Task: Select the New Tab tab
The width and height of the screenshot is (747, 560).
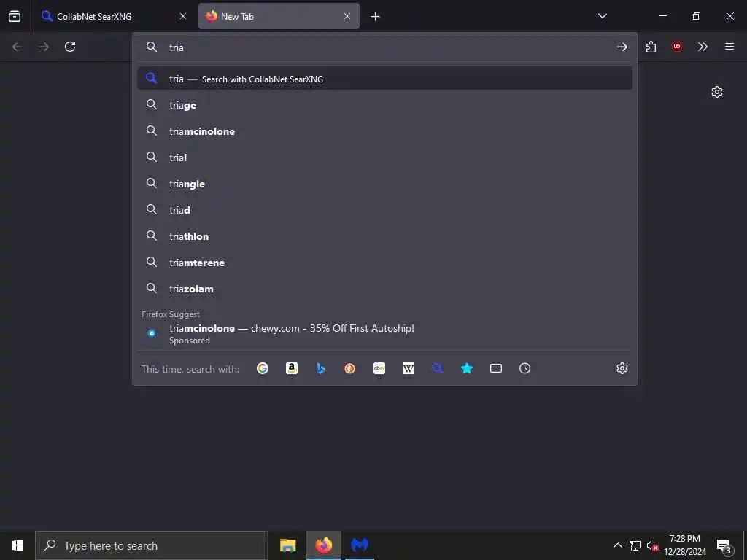Action: tap(279, 16)
